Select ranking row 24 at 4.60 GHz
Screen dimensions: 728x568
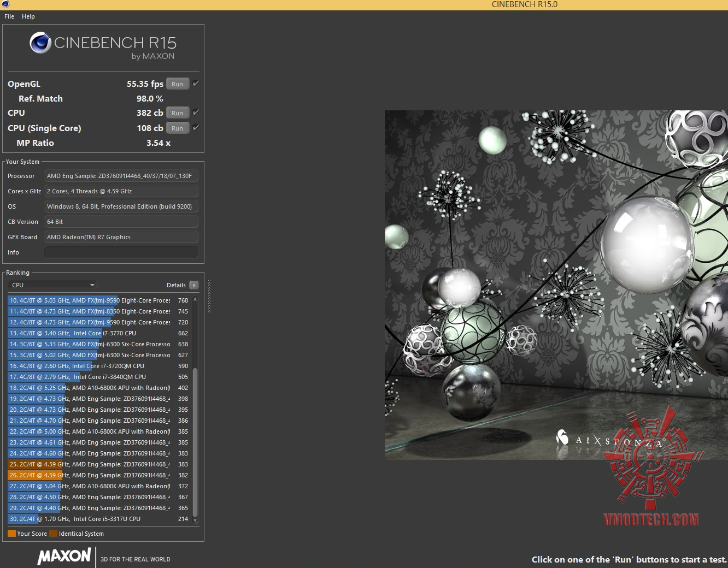99,453
